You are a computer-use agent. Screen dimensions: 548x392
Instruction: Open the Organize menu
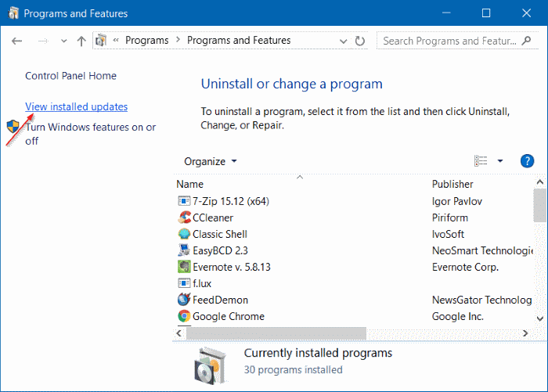pos(210,161)
